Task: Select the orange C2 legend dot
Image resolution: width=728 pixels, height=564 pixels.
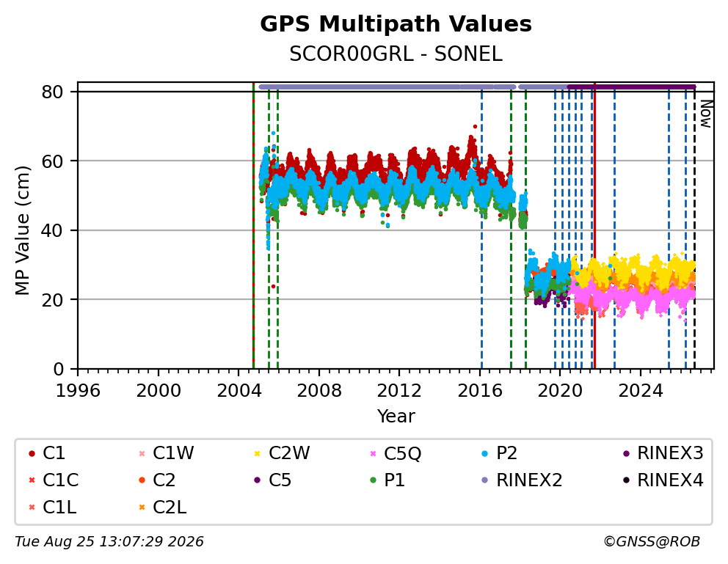Action: pos(142,480)
